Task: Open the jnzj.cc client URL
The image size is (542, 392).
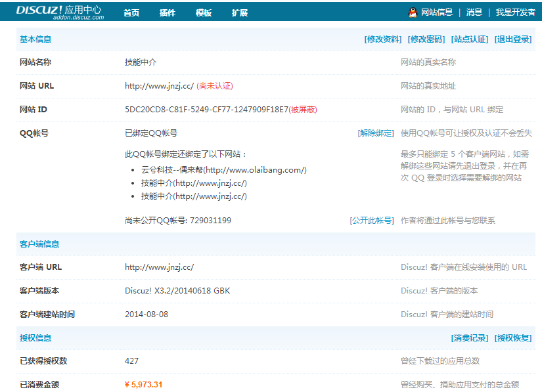Action: [x=158, y=267]
